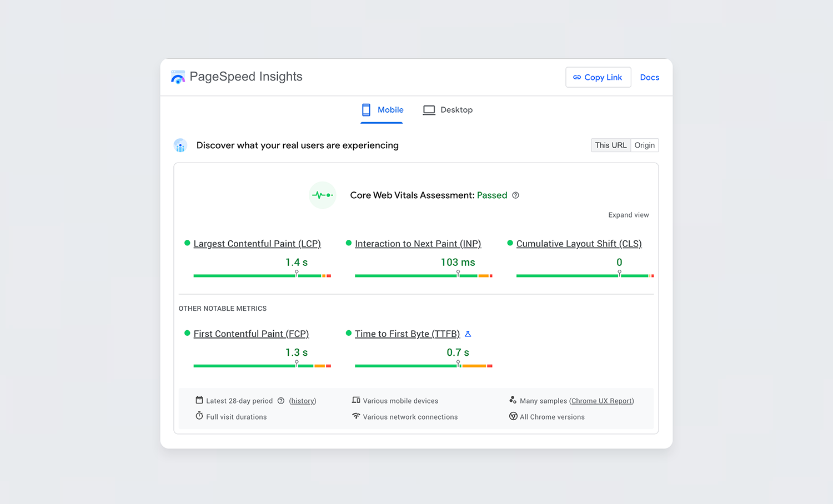Click Expand view
Screen dimensions: 833x504
(628, 215)
